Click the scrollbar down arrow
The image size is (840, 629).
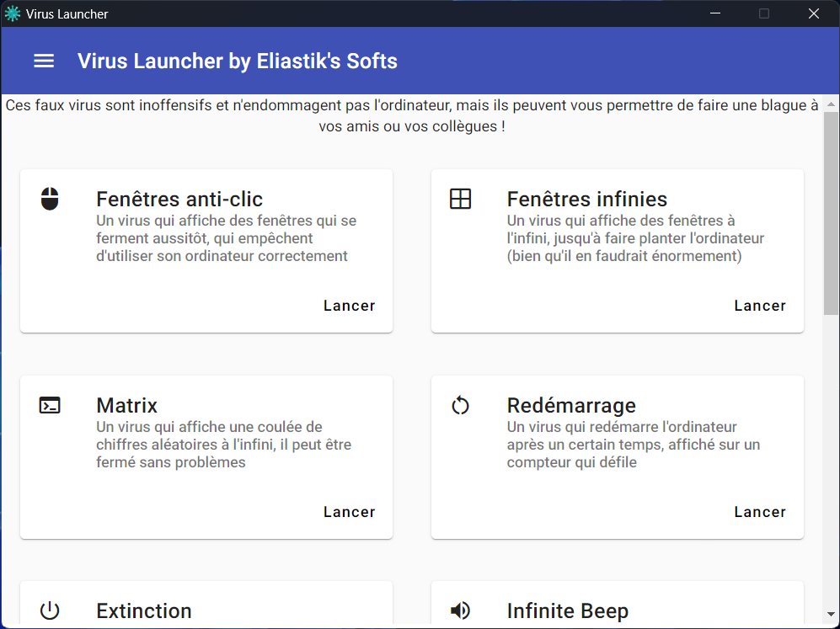click(831, 615)
